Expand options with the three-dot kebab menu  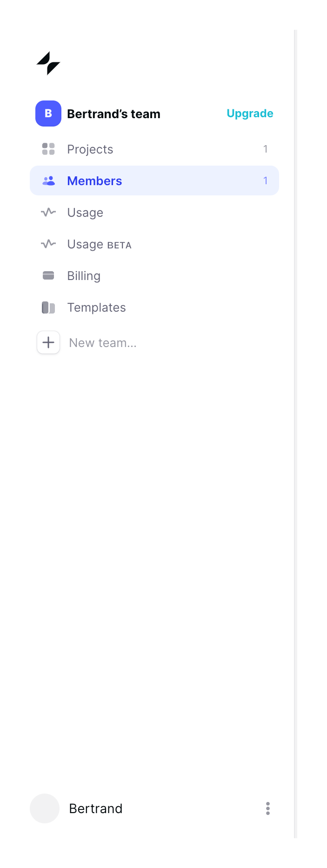(267, 808)
